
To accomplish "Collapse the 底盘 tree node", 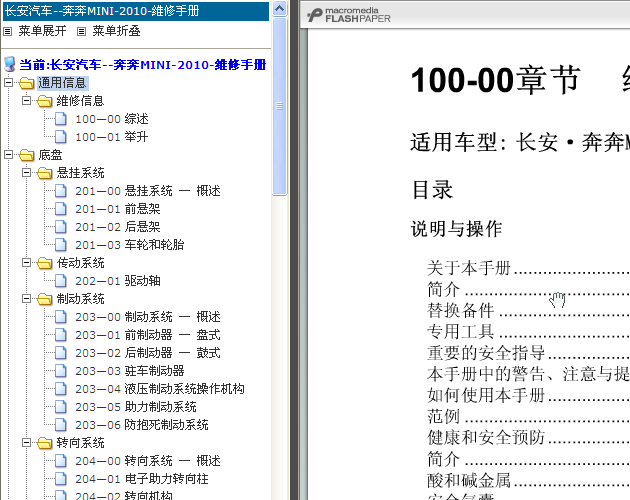I will (x=8, y=155).
